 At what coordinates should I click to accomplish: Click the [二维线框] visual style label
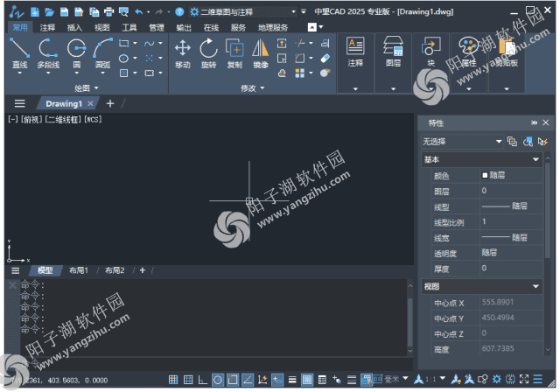[x=64, y=119]
